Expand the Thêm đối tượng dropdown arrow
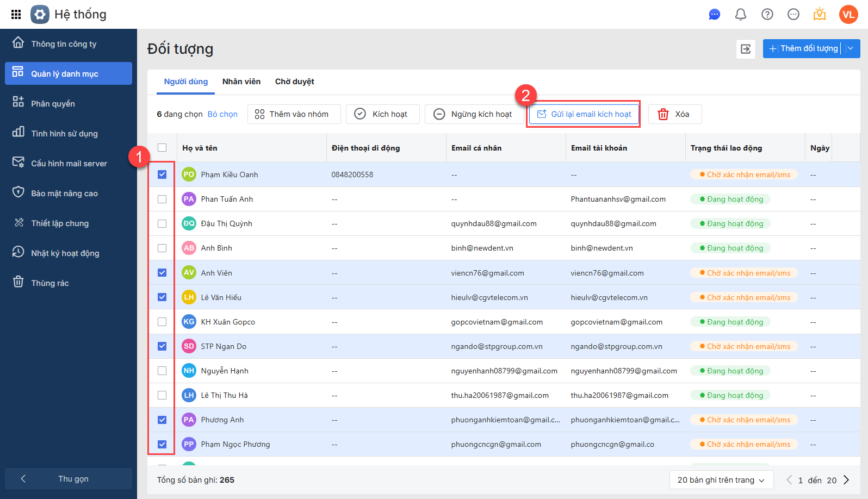The width and height of the screenshot is (868, 499). click(x=851, y=48)
